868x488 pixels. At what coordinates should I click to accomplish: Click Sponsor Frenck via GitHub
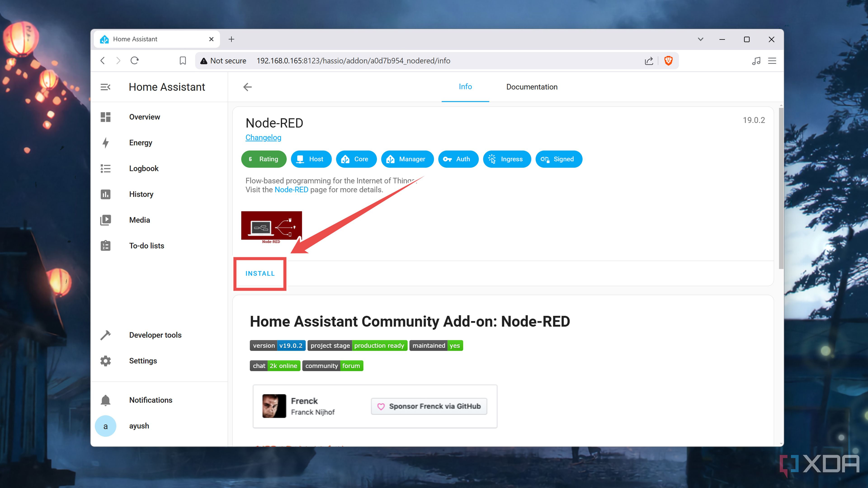click(429, 406)
